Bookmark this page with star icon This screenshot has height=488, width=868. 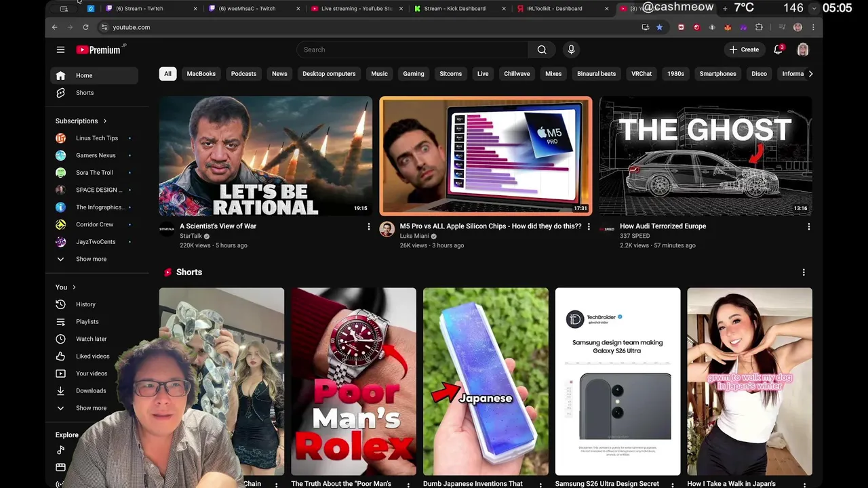click(x=659, y=27)
